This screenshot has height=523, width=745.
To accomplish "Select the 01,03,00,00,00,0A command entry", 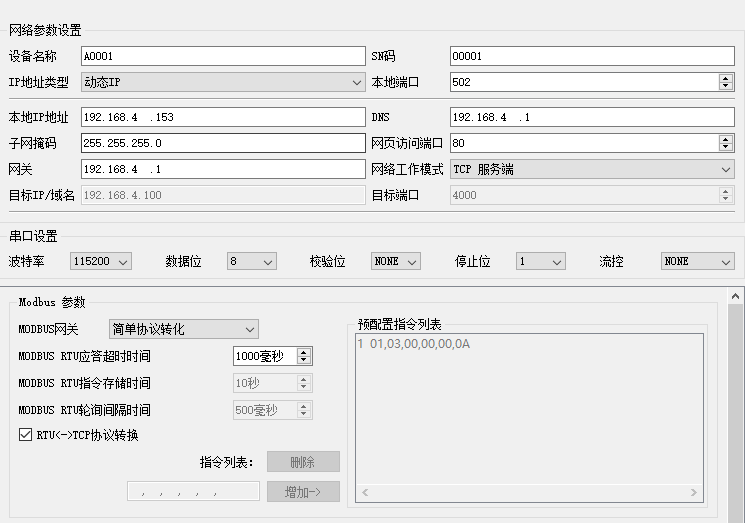I will [420, 344].
